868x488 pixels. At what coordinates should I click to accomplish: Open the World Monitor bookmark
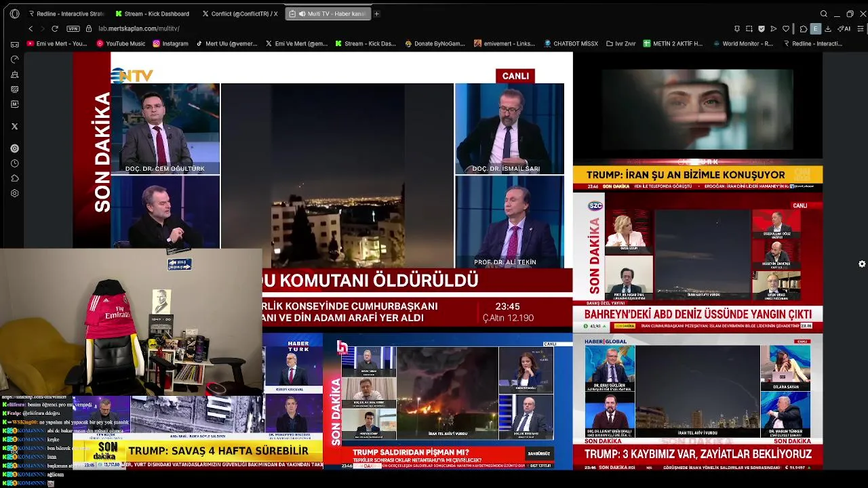click(743, 43)
